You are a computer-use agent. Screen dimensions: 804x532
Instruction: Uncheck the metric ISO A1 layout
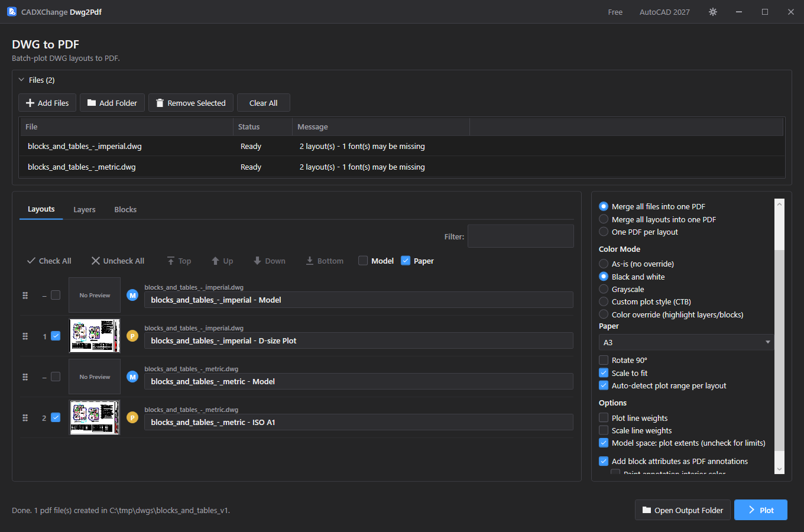(56, 417)
